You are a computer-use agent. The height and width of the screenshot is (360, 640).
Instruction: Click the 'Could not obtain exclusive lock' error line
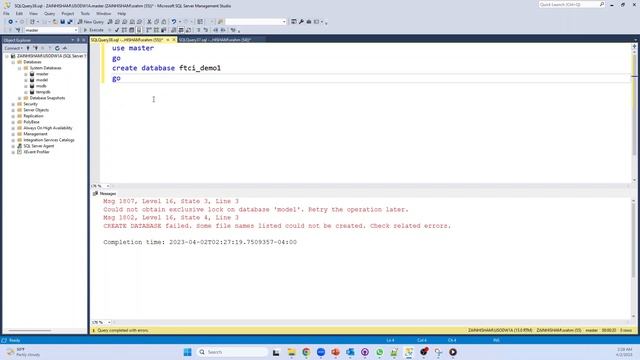[256, 209]
